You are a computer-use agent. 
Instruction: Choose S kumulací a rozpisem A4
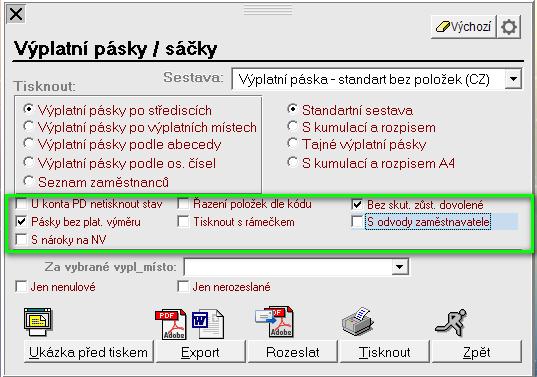[x=371, y=163]
